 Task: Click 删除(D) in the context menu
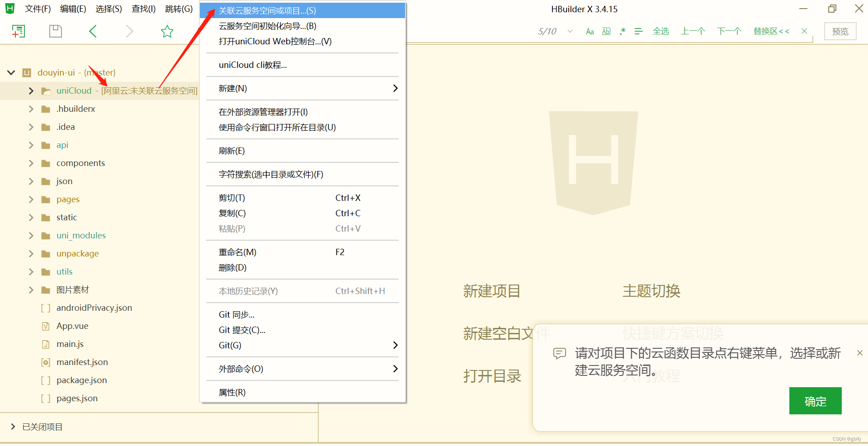point(302,267)
